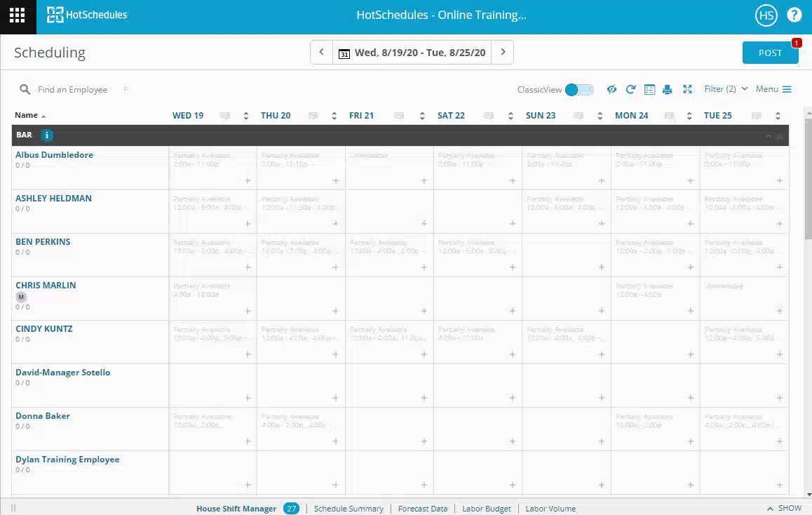This screenshot has height=515, width=812.
Task: Open the app launcher grid icon
Action: click(18, 16)
